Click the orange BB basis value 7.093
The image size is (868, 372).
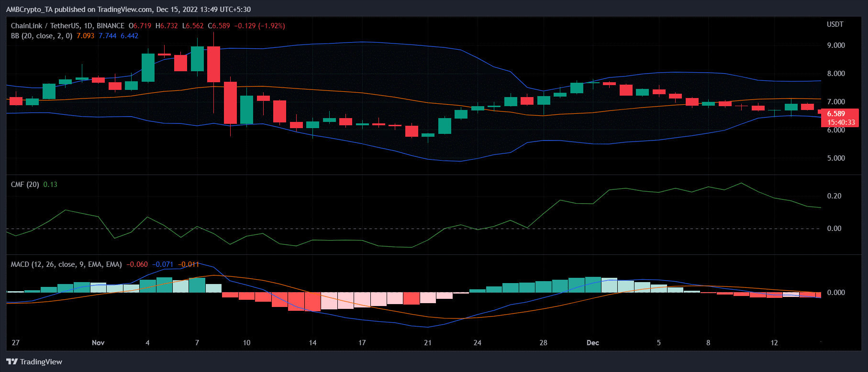pos(85,36)
